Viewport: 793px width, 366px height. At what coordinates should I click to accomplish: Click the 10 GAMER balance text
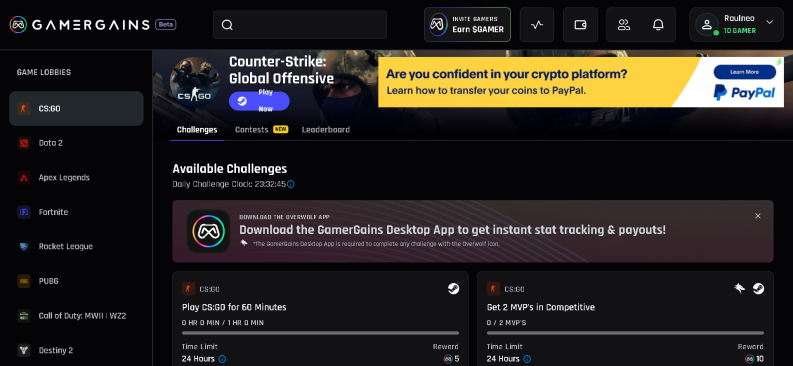coord(739,31)
